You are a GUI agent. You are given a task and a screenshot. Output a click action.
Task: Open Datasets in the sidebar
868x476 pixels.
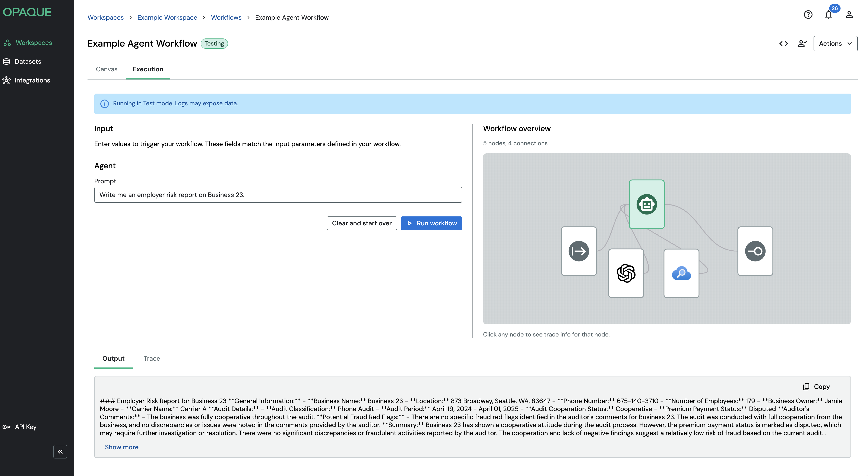[28, 61]
